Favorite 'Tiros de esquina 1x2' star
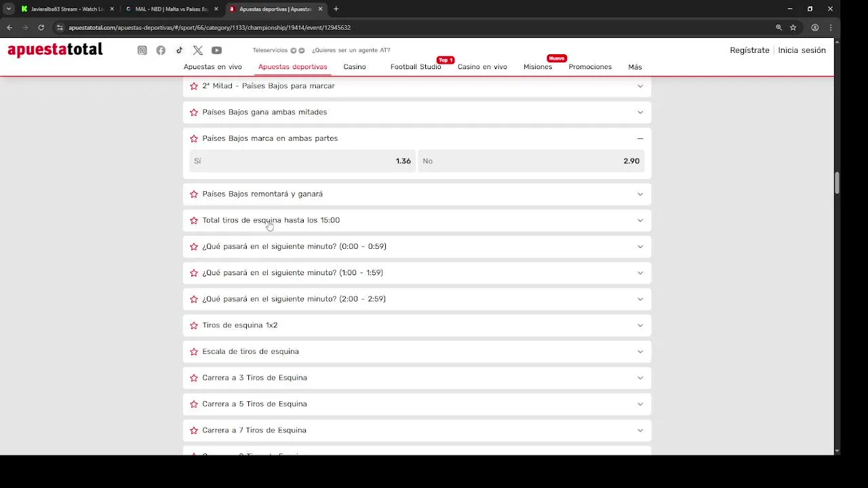868x488 pixels. tap(194, 325)
